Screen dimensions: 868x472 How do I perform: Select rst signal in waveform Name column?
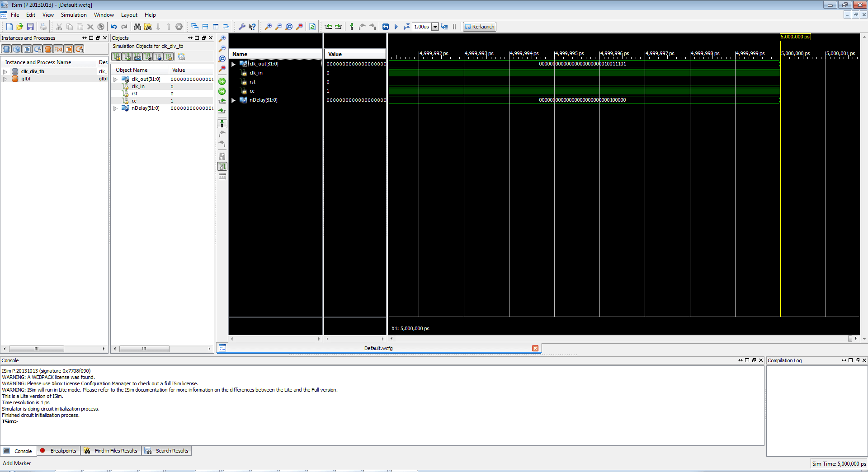(252, 82)
